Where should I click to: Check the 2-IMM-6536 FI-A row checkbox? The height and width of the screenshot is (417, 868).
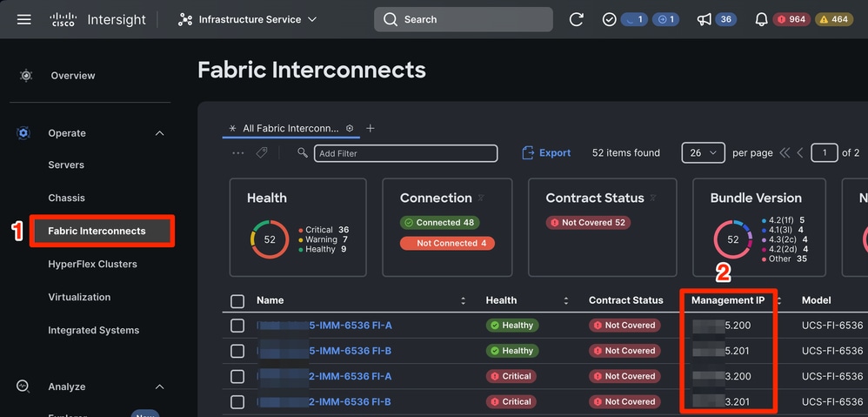237,377
